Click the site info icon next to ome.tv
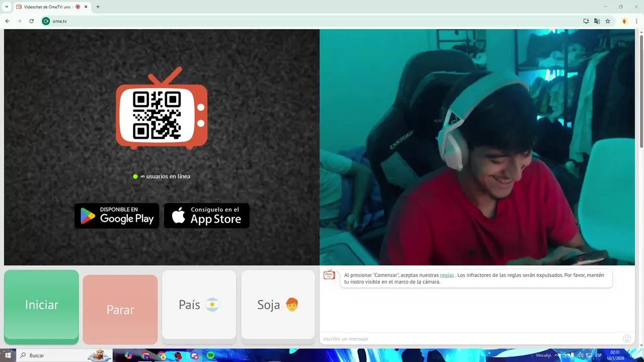 pos(45,21)
